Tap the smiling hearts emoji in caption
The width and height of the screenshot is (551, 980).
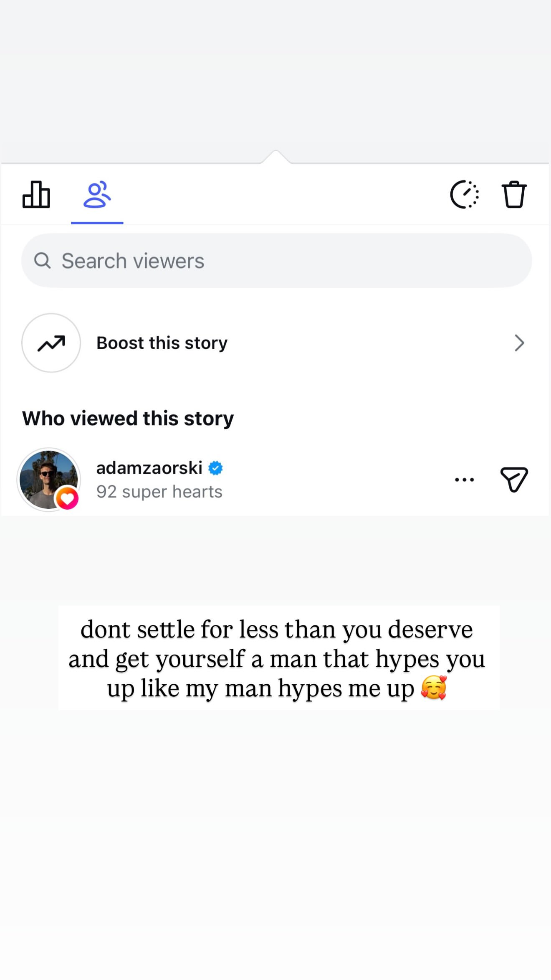(x=434, y=687)
